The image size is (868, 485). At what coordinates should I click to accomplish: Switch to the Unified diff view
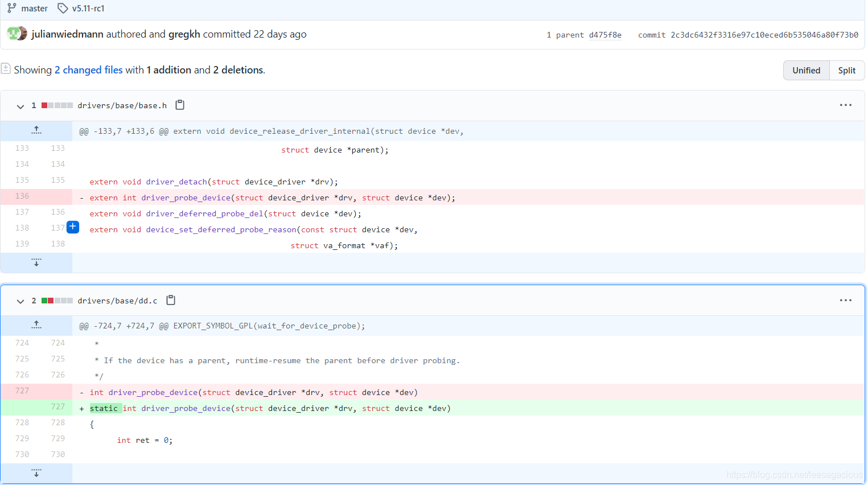807,71
